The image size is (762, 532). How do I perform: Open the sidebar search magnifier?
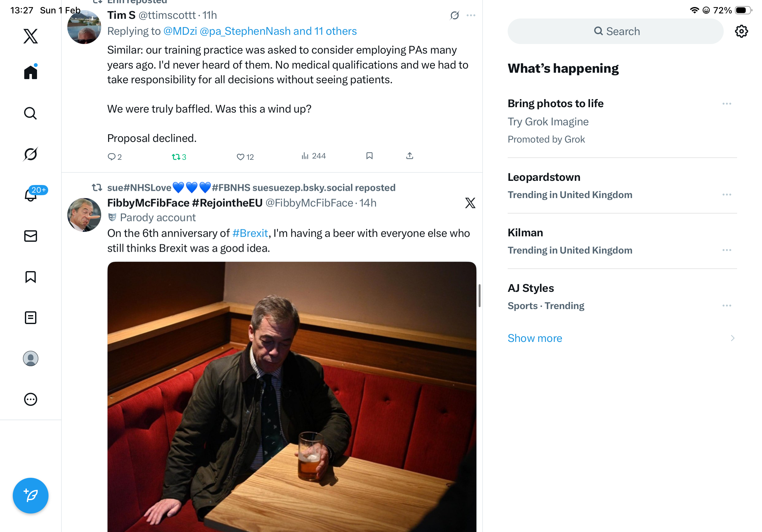coord(31,114)
